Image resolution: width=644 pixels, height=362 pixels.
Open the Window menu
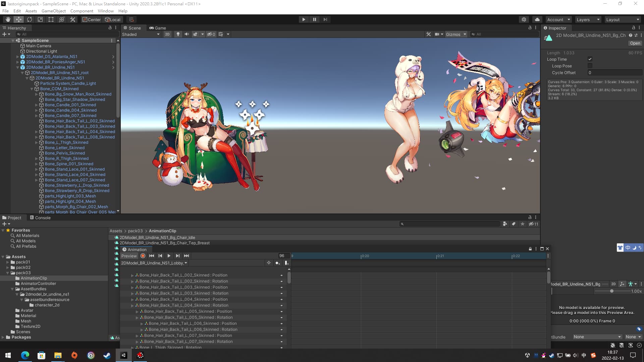[106, 11]
